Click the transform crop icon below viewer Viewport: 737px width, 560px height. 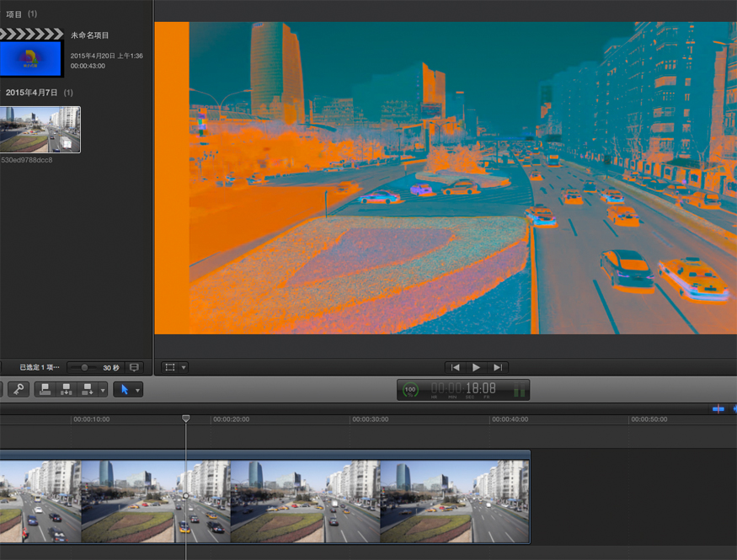(x=170, y=367)
